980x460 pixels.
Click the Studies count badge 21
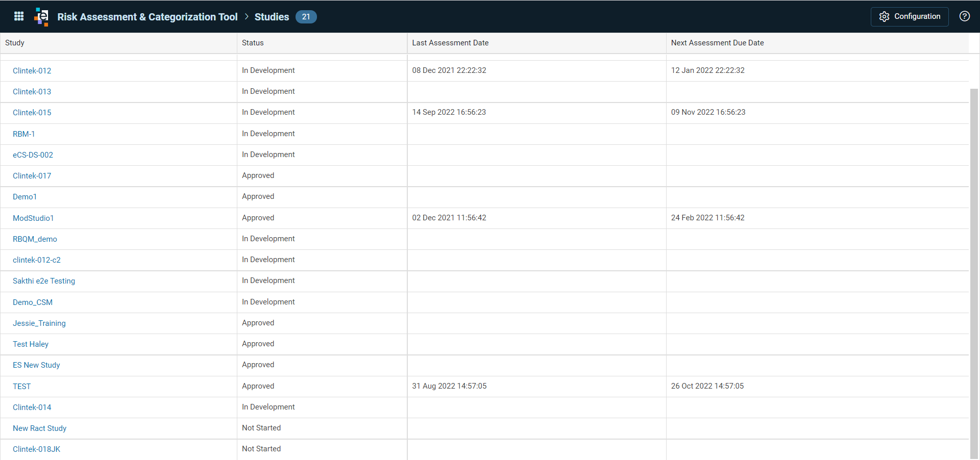pos(306,17)
